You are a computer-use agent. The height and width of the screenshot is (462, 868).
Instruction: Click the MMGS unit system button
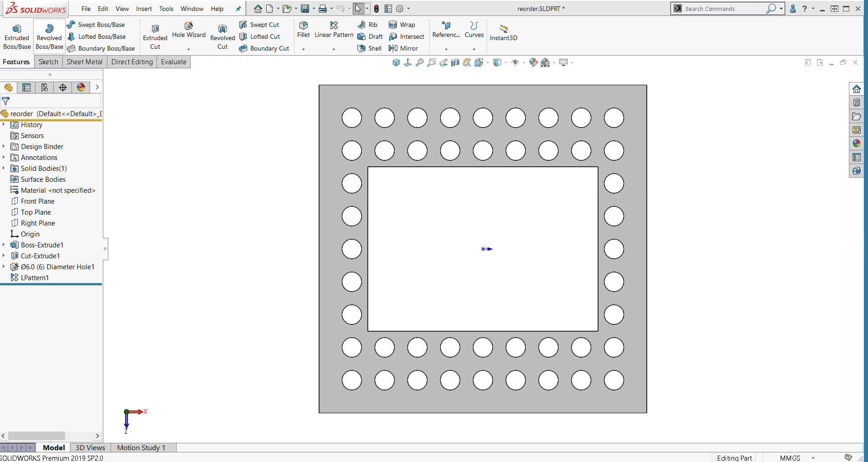(x=790, y=458)
